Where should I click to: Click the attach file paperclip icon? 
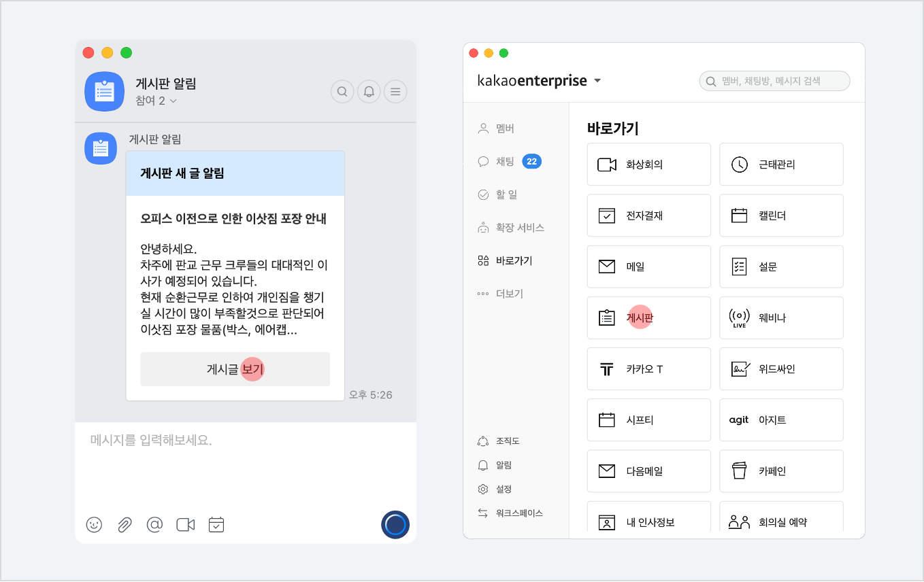click(125, 525)
